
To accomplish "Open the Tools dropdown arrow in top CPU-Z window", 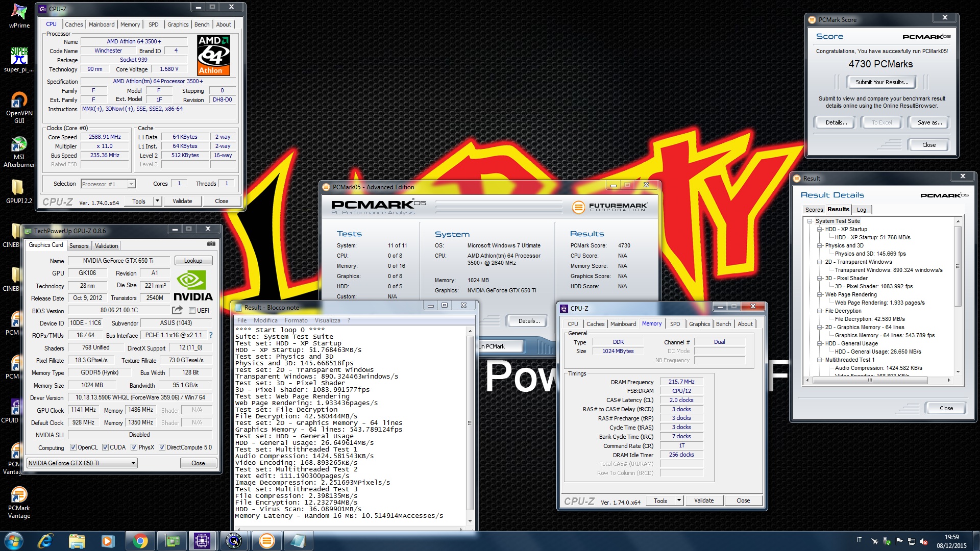I will 157,201.
